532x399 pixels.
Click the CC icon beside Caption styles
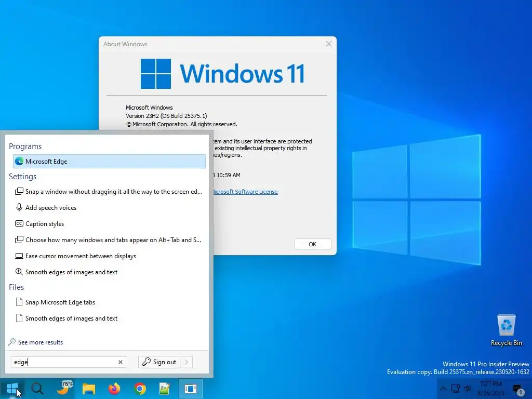pos(19,223)
